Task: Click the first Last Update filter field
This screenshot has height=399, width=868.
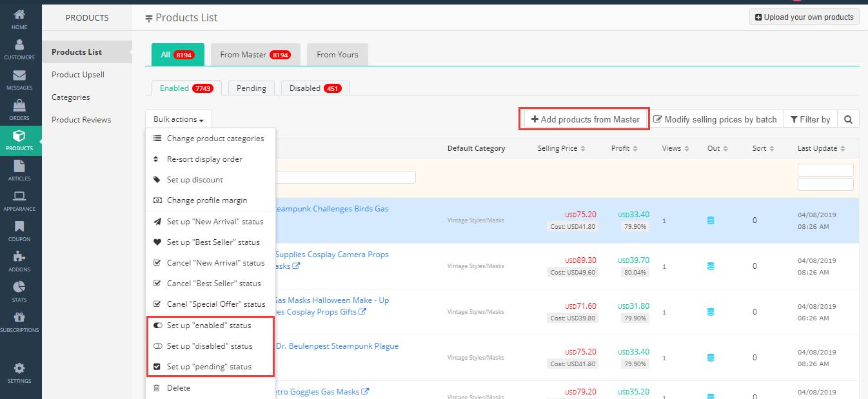Action: pyautogui.click(x=825, y=170)
